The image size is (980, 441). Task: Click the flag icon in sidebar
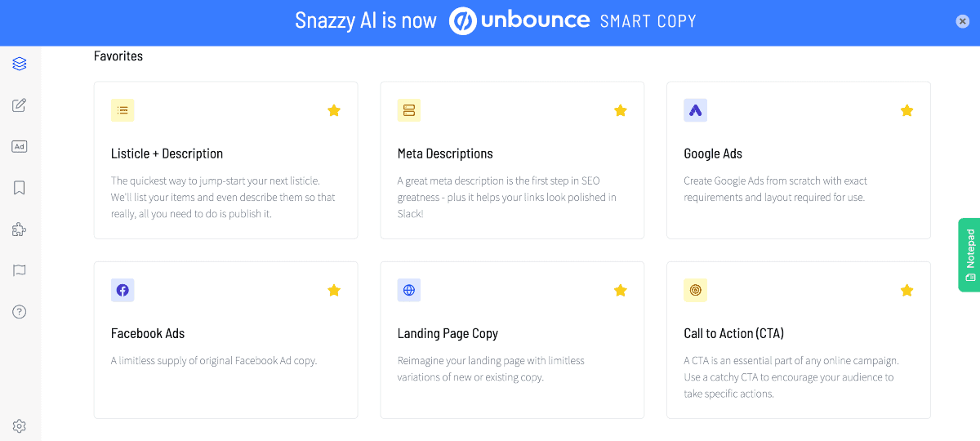(x=20, y=270)
